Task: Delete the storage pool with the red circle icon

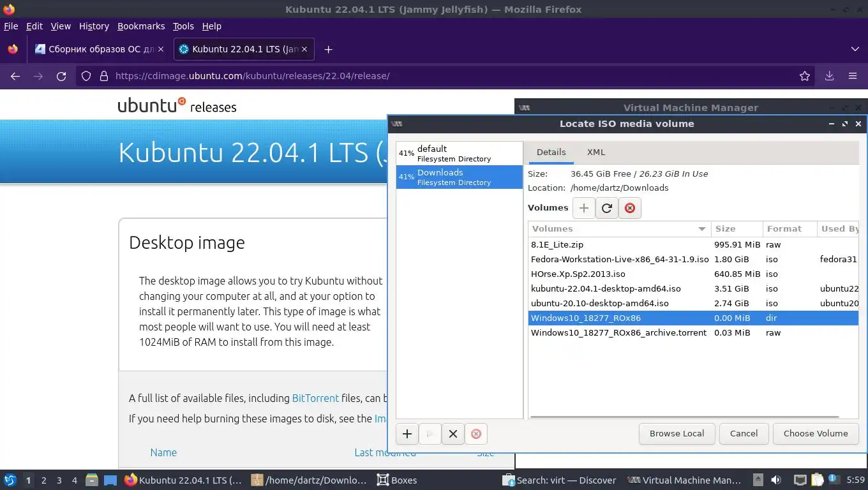Action: point(476,434)
